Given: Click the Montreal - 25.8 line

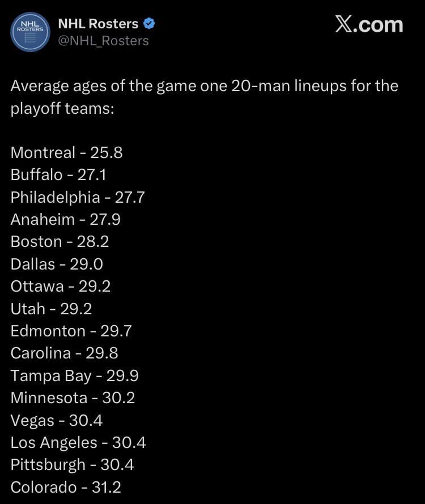Looking at the screenshot, I should tap(66, 152).
